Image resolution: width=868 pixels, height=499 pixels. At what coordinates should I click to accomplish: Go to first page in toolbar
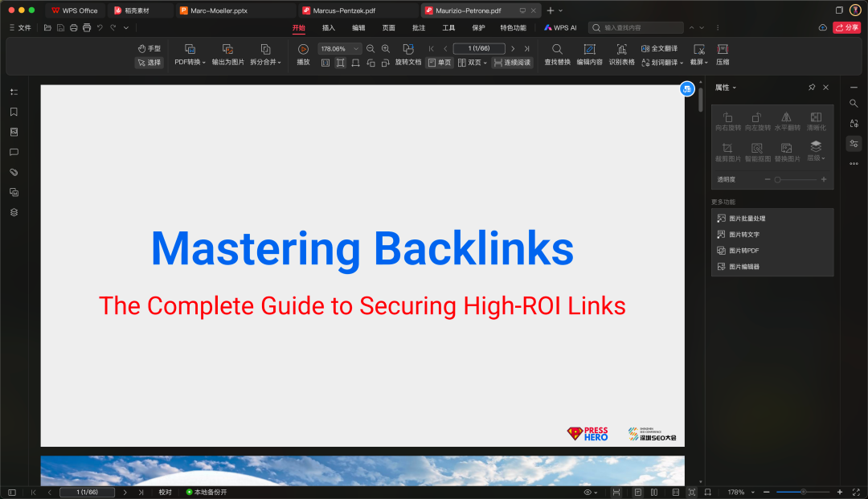432,49
